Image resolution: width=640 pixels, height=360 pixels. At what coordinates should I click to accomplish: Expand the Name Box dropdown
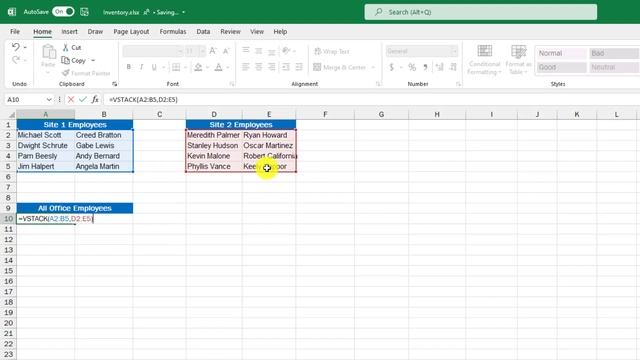tap(49, 100)
